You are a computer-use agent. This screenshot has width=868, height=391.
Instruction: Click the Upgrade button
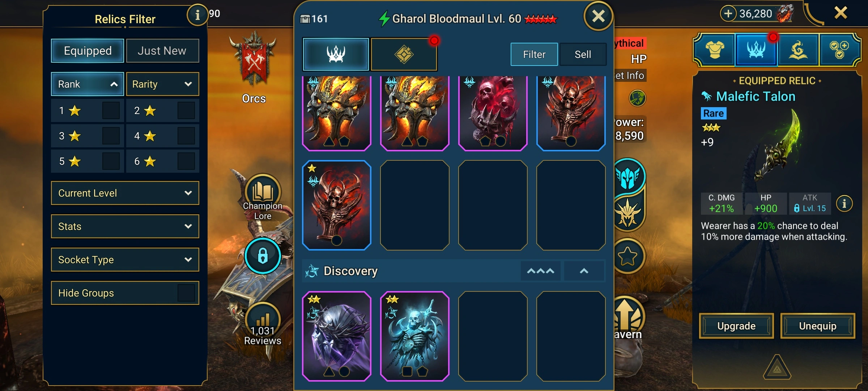(736, 326)
